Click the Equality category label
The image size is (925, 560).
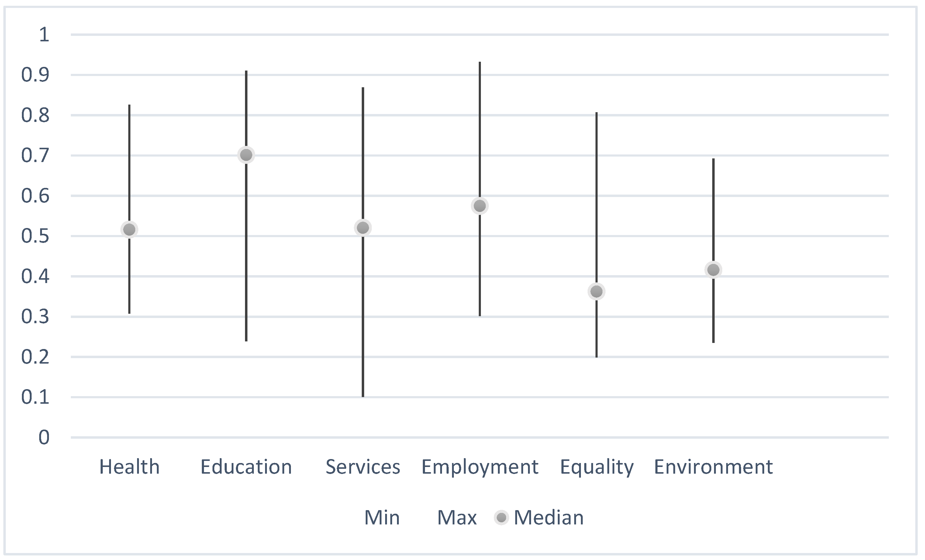tap(596, 467)
